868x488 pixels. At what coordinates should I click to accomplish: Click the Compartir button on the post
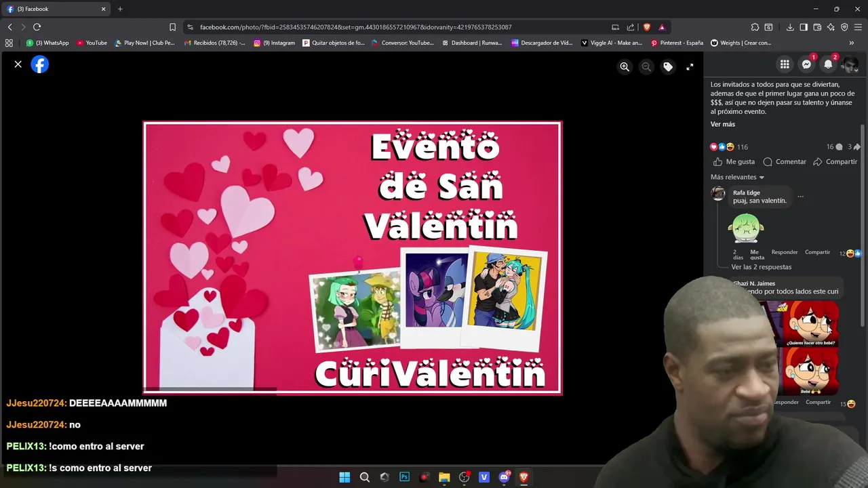pyautogui.click(x=835, y=162)
